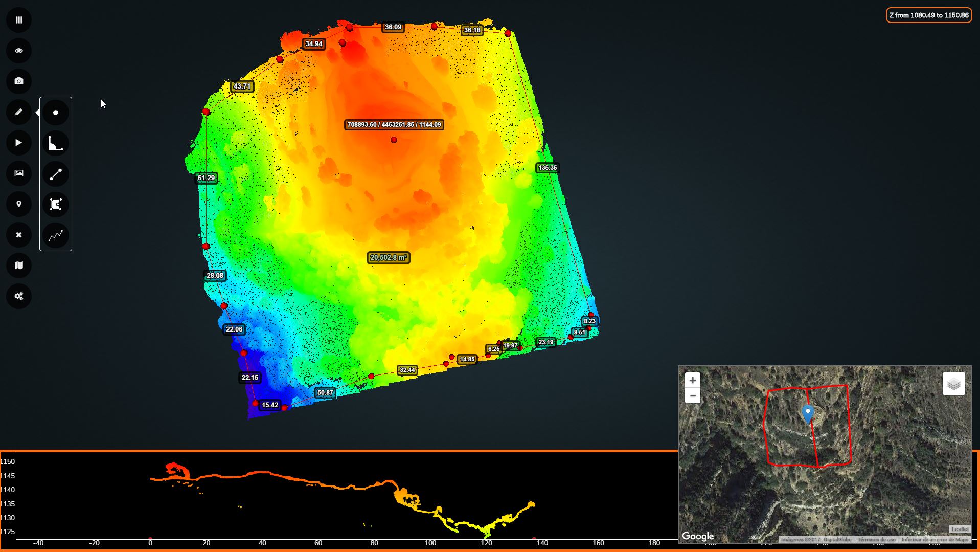Open the main menu bars icon
The image size is (980, 552).
pos(19,20)
